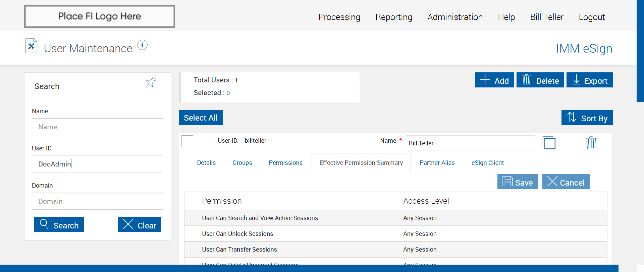Save the user changes

pyautogui.click(x=517, y=182)
